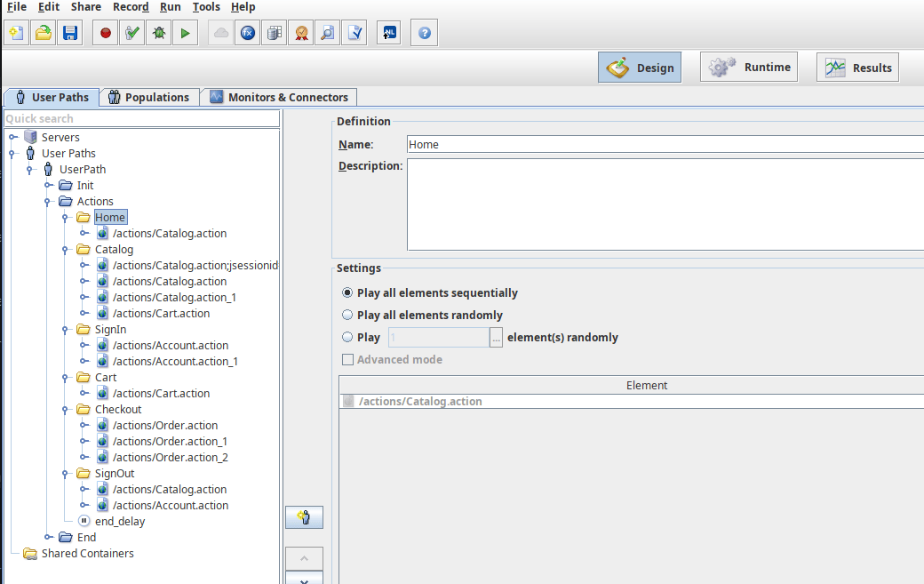Click the /actions/Cart.action icon under Cart
This screenshot has width=924, height=584.
[x=102, y=393]
